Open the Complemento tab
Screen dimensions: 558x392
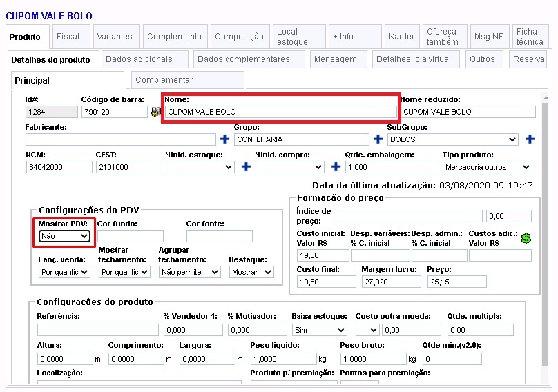(x=174, y=37)
